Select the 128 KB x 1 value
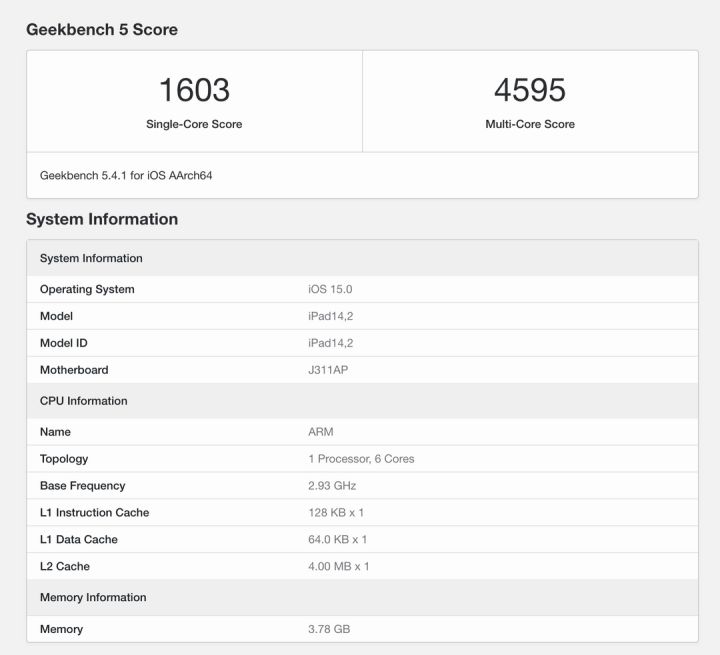Screen dimensions: 720x655 [x=336, y=513]
